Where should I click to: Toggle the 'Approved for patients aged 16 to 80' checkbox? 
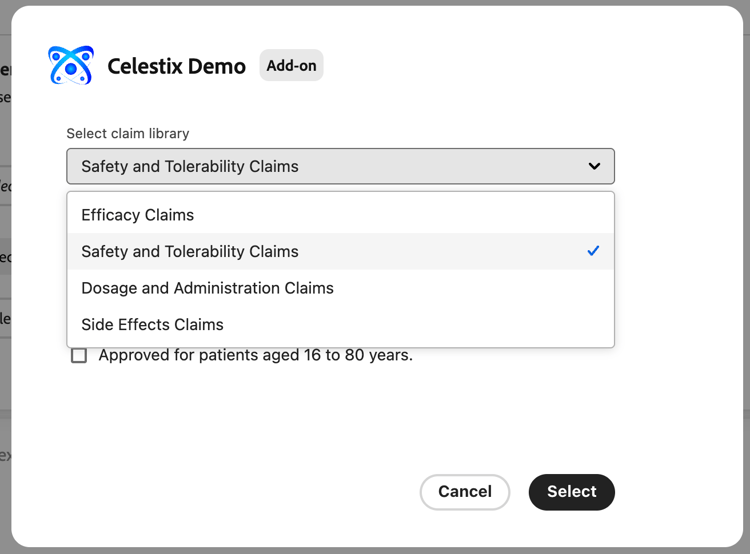tap(79, 355)
